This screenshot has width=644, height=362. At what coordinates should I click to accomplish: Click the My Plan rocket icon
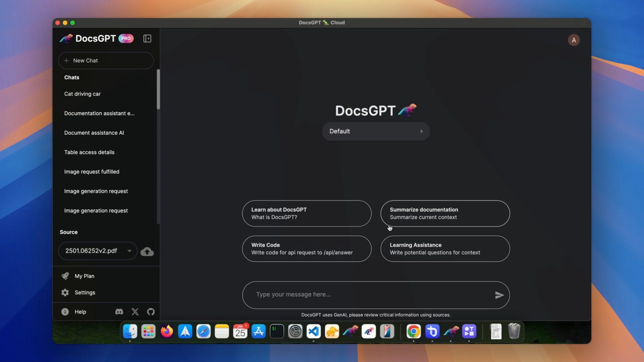click(x=65, y=276)
